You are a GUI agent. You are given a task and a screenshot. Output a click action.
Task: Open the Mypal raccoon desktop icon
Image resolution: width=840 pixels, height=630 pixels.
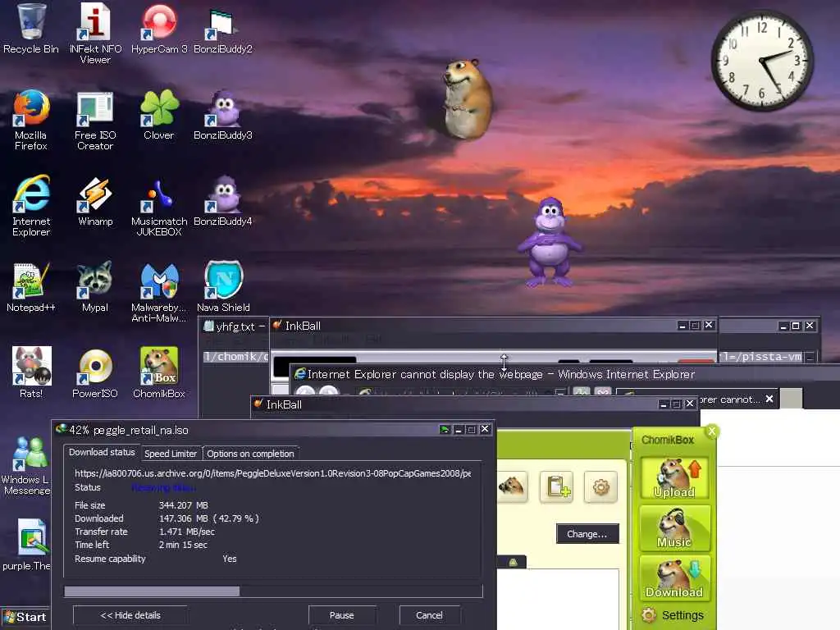pyautogui.click(x=95, y=287)
